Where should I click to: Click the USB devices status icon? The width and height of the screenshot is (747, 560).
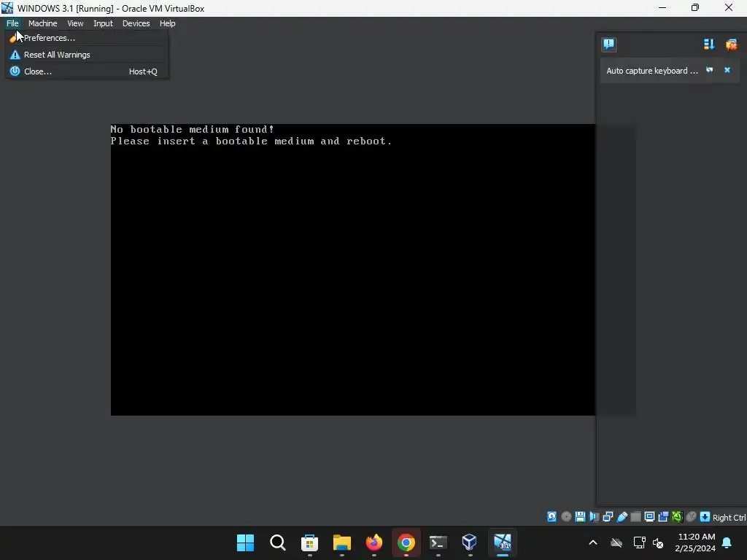click(x=622, y=517)
